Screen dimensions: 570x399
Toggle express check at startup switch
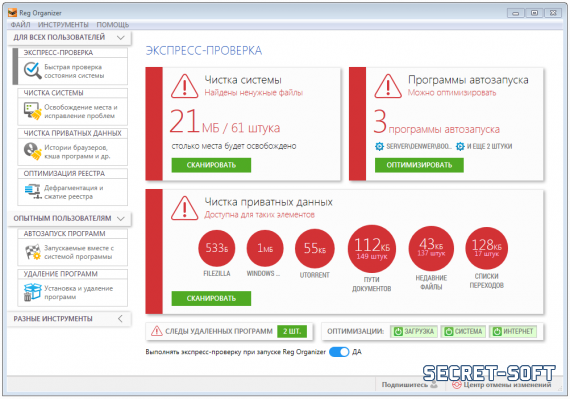click(339, 352)
